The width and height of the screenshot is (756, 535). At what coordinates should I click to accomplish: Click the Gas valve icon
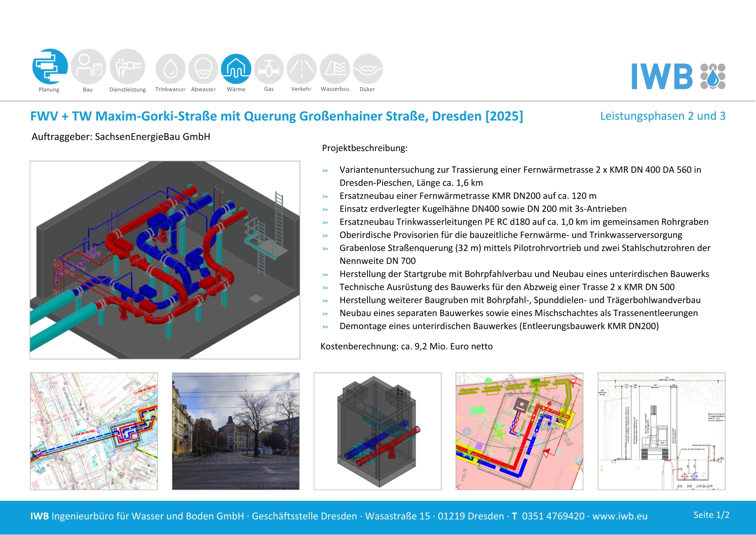(x=269, y=69)
